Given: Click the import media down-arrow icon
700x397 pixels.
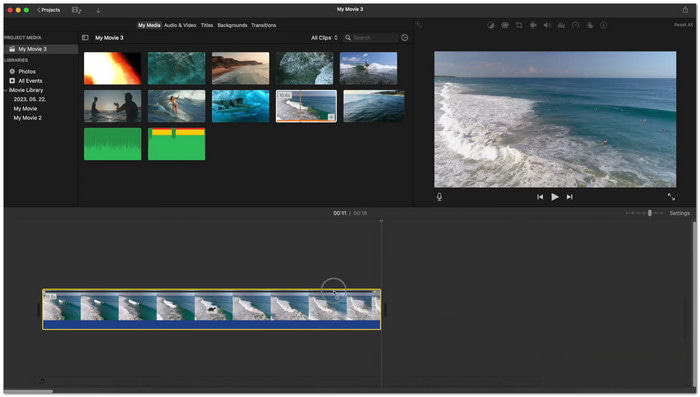Looking at the screenshot, I should click(x=98, y=10).
